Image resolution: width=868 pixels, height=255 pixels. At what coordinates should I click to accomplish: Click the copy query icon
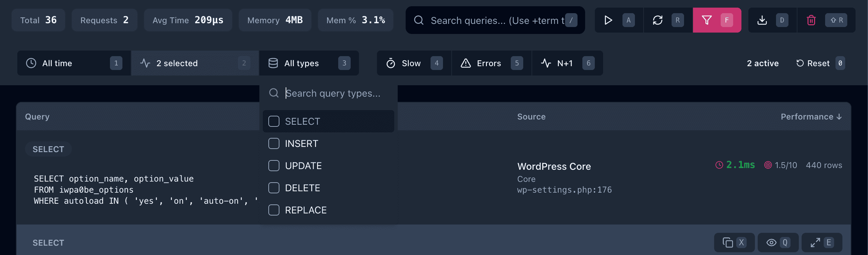[x=728, y=243]
